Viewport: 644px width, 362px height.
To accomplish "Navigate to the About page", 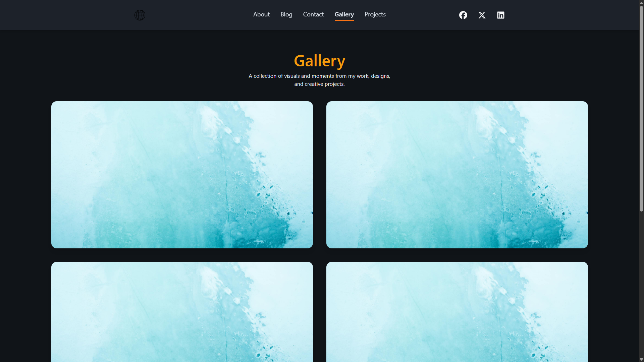I will pyautogui.click(x=261, y=14).
